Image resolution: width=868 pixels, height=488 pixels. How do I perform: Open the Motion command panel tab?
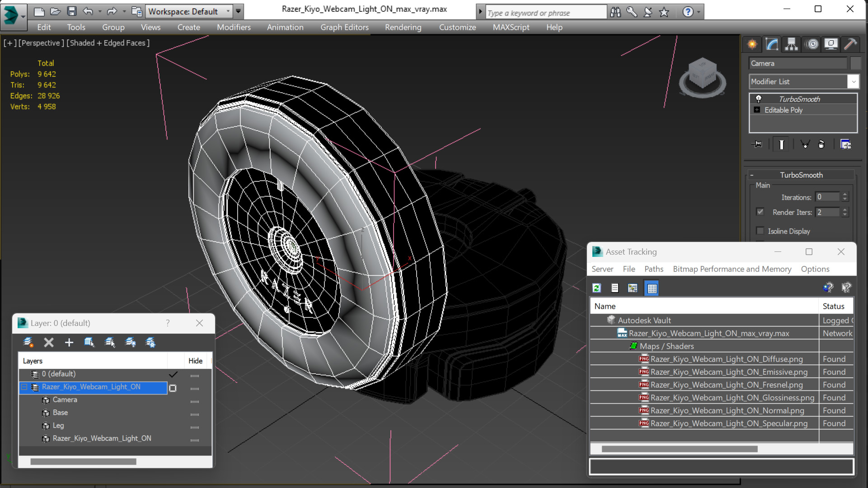(x=812, y=44)
